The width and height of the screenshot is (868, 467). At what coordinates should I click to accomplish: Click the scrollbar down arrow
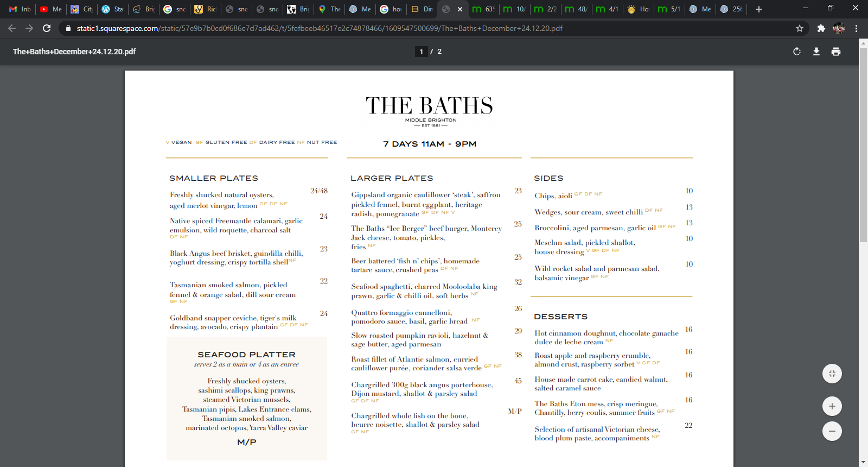863,462
